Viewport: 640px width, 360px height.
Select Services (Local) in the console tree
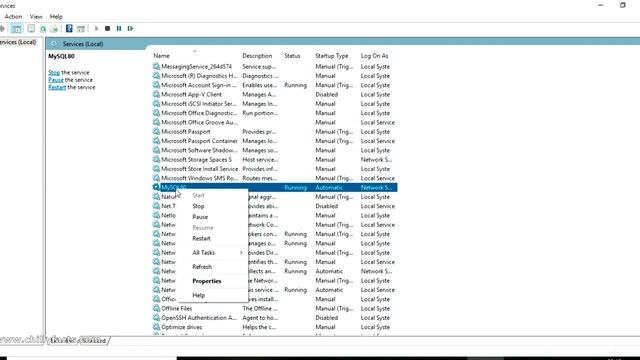click(x=18, y=42)
